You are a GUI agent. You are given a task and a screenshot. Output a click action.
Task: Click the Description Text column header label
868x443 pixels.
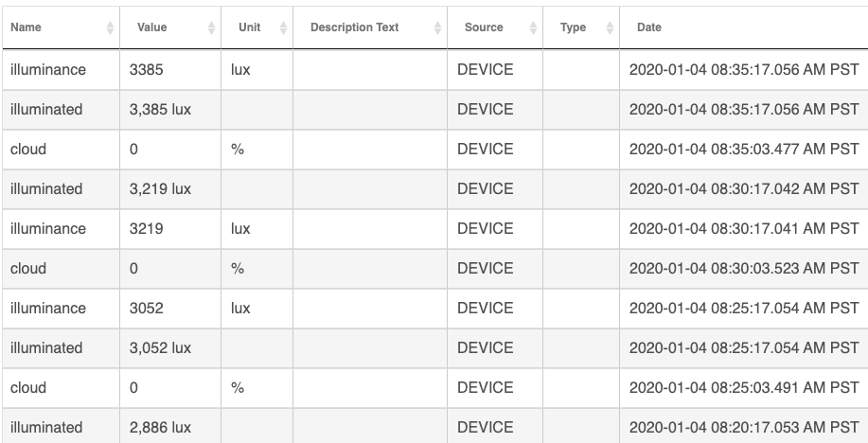[354, 28]
